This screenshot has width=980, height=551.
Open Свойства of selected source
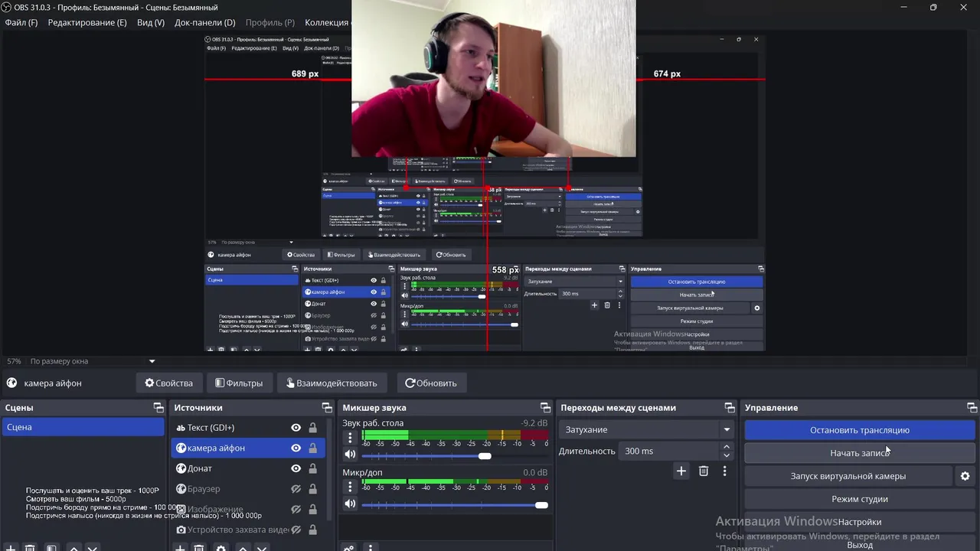[169, 383]
